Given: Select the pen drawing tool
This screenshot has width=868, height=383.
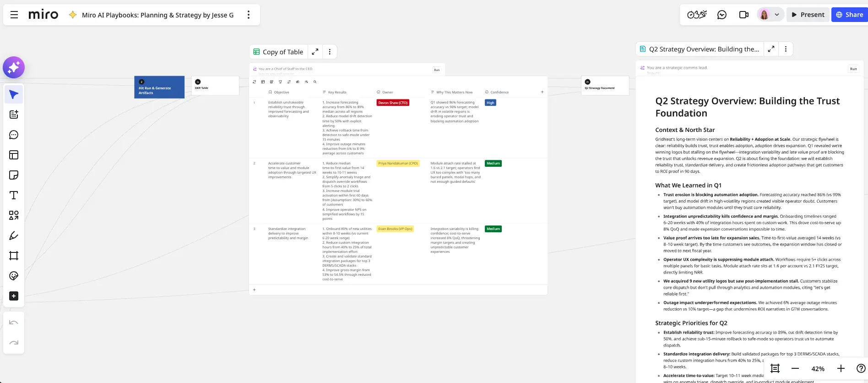Looking at the screenshot, I should point(14,235).
